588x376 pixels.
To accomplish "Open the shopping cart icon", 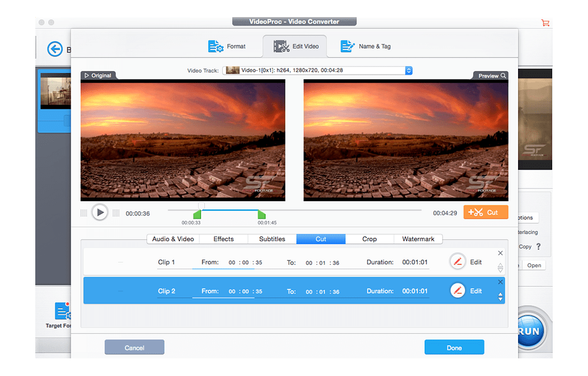I will (x=545, y=23).
